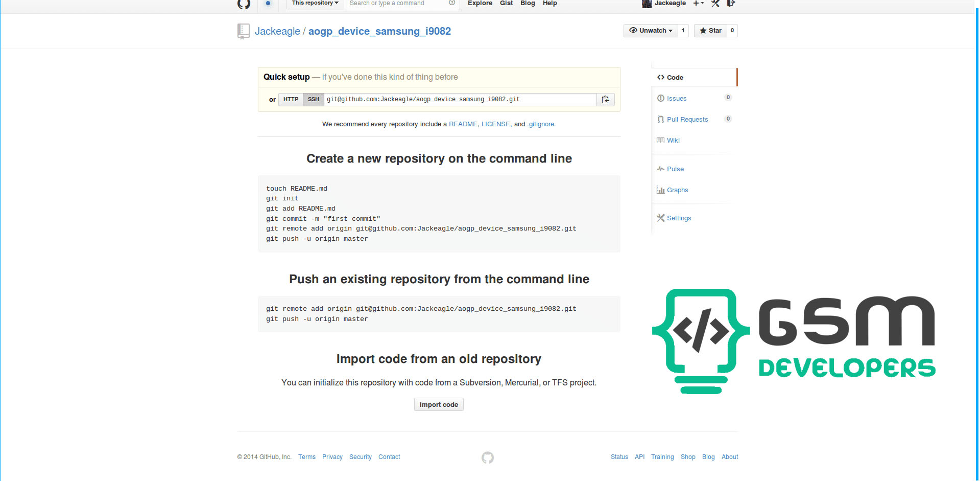Open the Pulse sidebar item
Screen dimensions: 980x481
click(x=675, y=169)
